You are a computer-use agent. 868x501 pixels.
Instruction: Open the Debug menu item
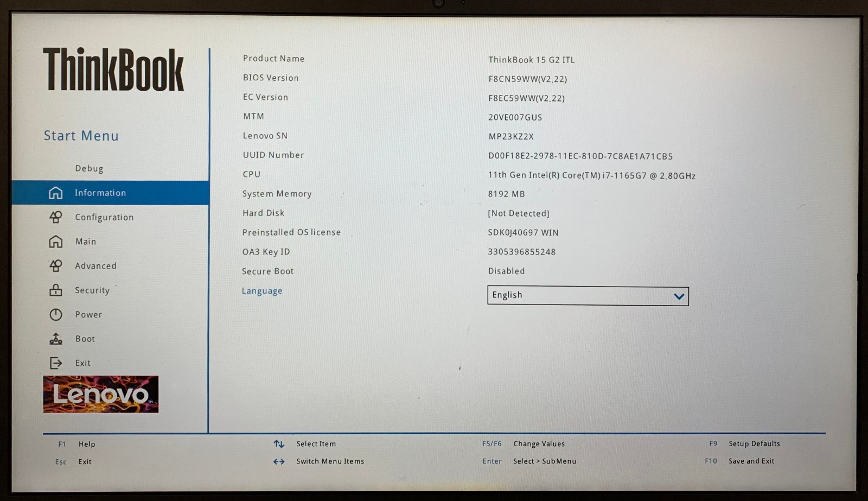pyautogui.click(x=89, y=168)
